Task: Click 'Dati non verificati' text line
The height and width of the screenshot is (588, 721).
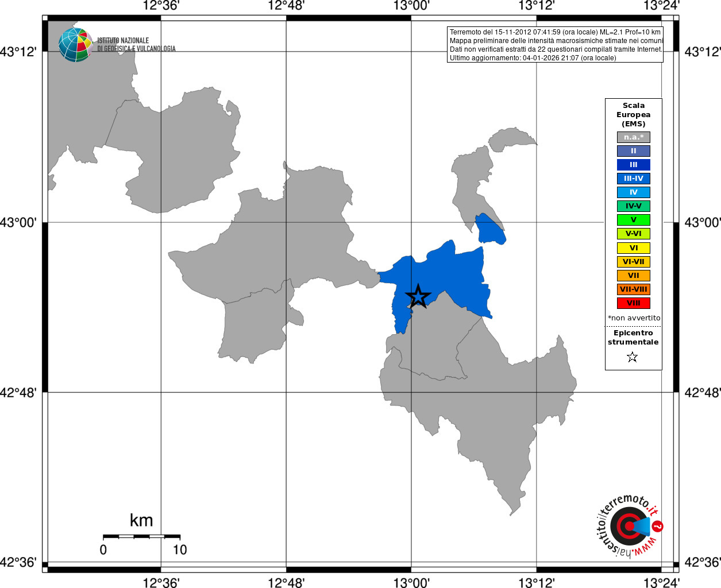Action: pyautogui.click(x=556, y=49)
